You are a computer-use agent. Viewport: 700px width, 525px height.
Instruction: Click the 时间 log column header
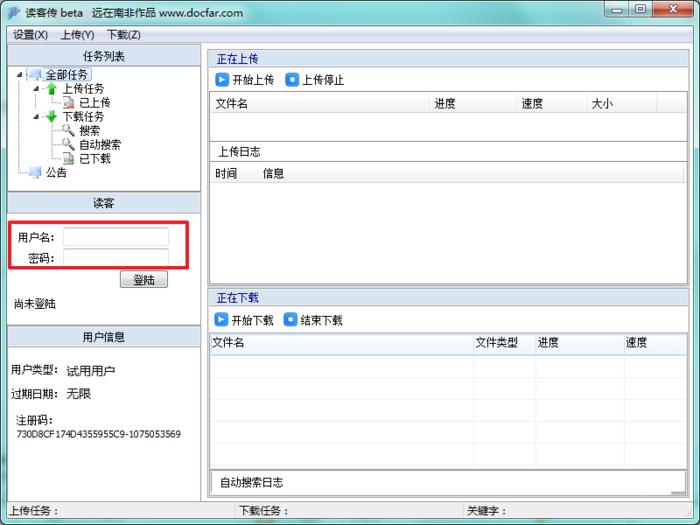[x=233, y=173]
